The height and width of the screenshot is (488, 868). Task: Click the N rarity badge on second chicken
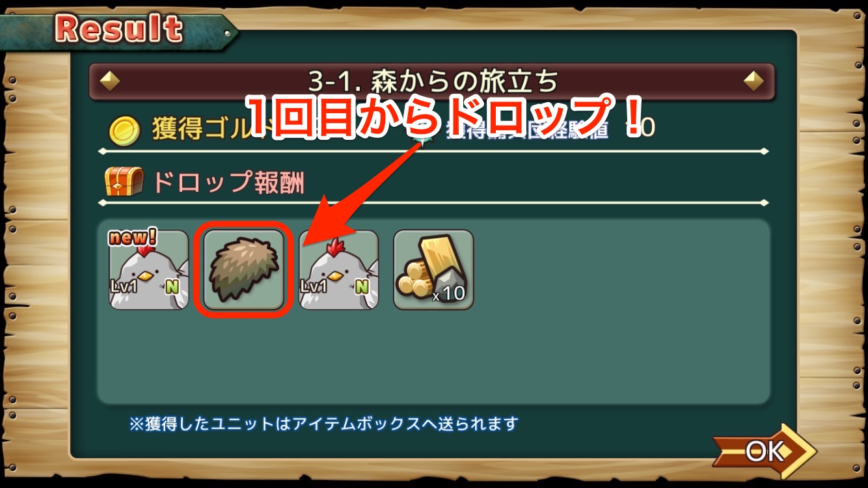[362, 286]
